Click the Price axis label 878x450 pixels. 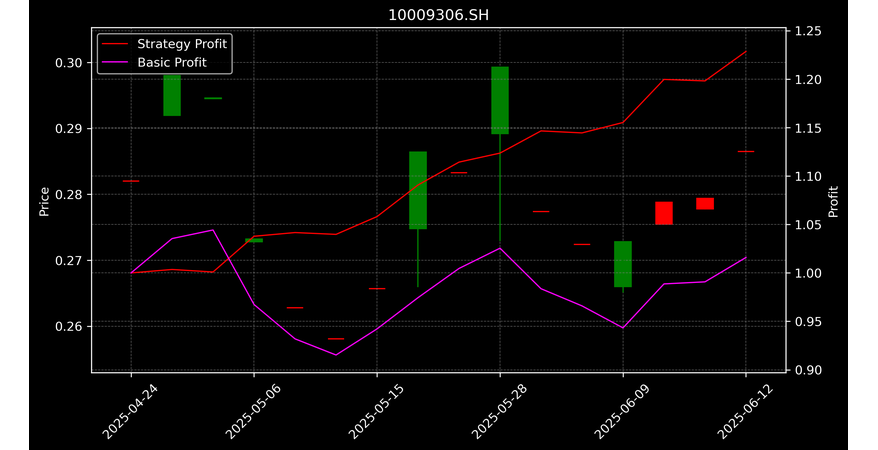tap(44, 202)
